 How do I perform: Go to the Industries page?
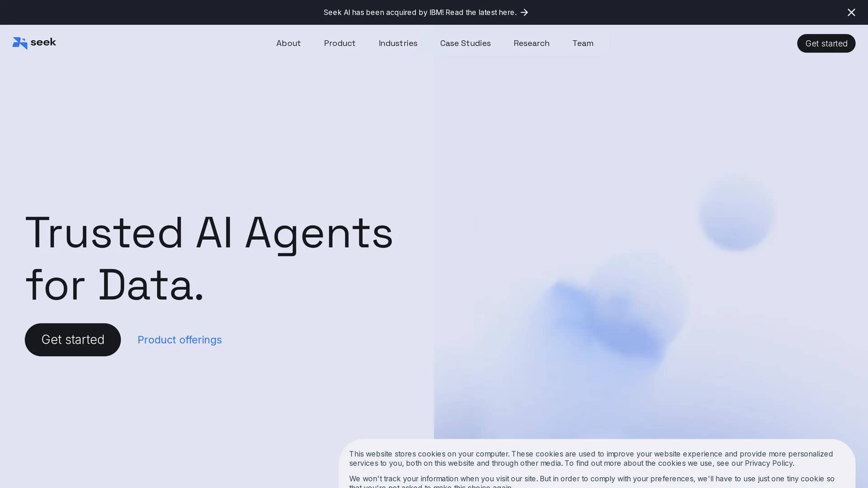coord(398,43)
